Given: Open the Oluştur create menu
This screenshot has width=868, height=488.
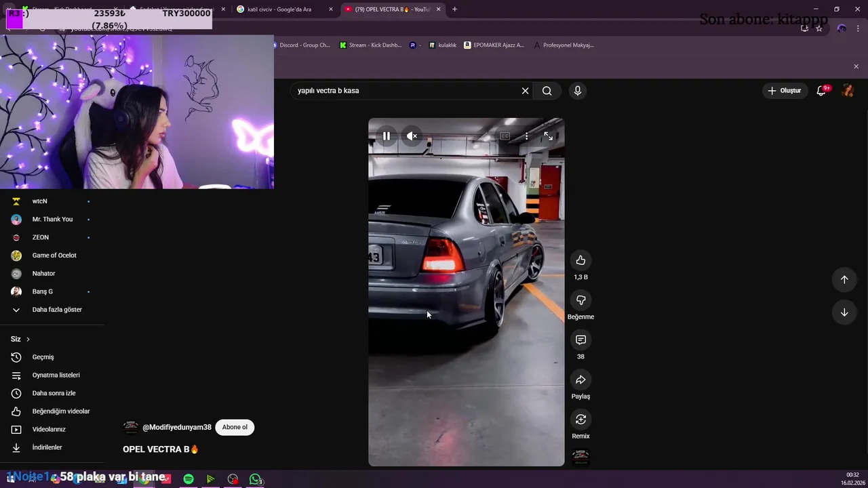Looking at the screenshot, I should (784, 91).
